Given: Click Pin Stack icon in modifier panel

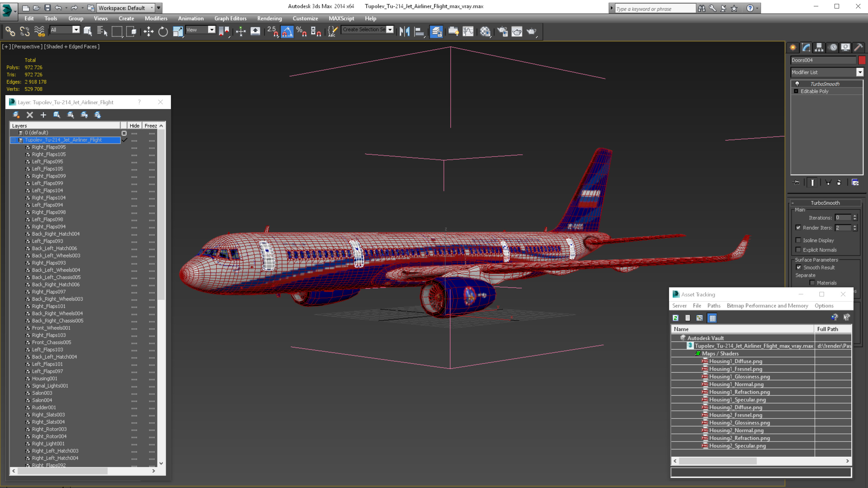Looking at the screenshot, I should pos(796,182).
